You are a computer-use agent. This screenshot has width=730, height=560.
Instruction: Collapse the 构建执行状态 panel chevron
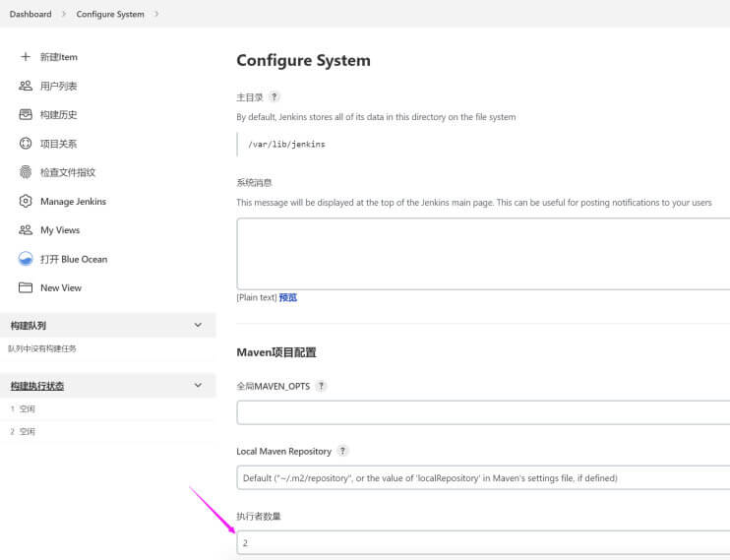coord(198,386)
